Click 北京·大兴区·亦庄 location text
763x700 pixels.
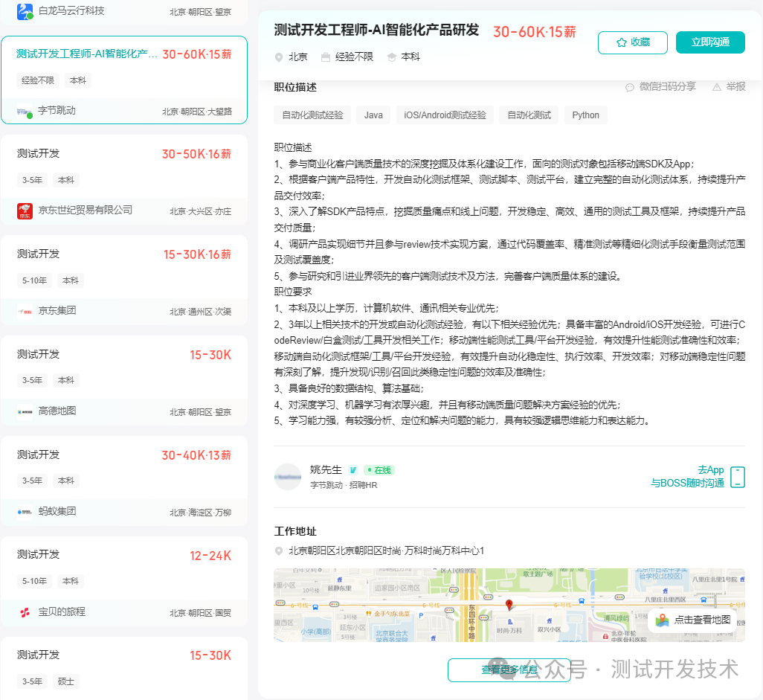coord(201,211)
